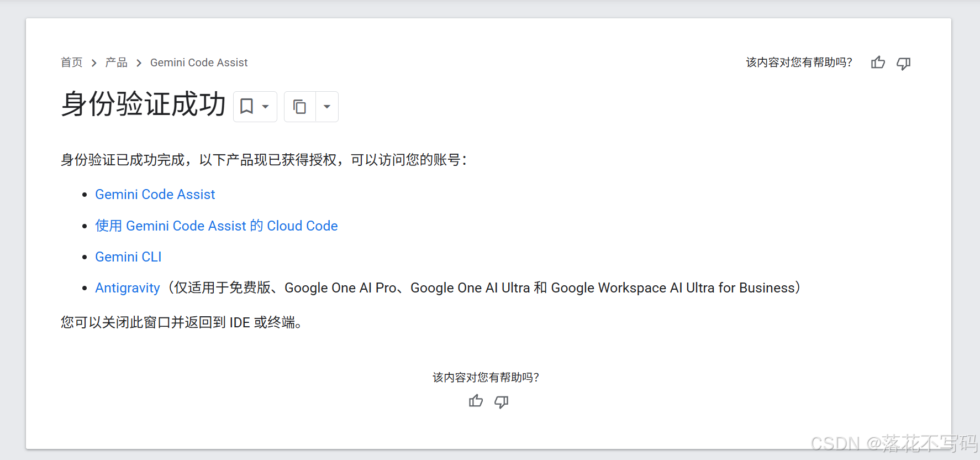Click the Google Workspace AI Ultra for Business text
The image size is (980, 460).
coord(673,288)
